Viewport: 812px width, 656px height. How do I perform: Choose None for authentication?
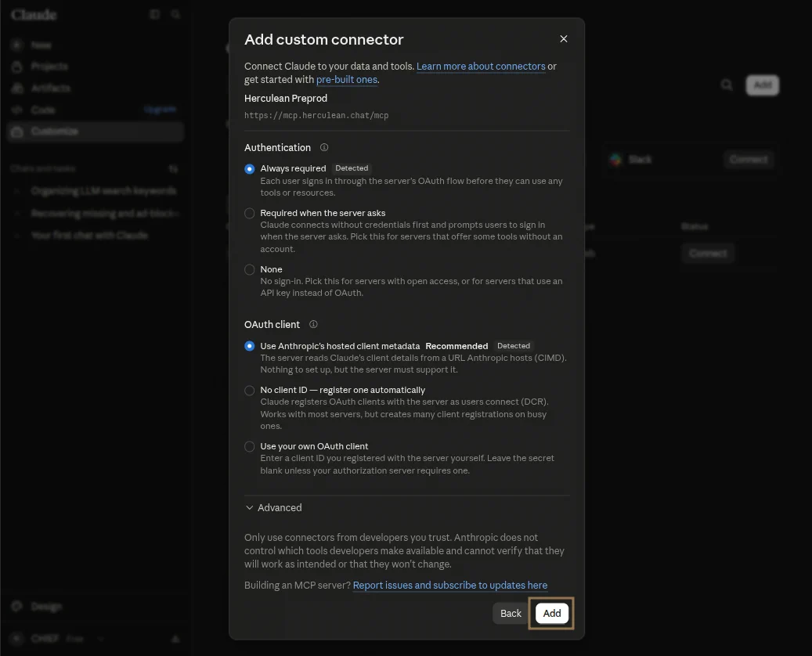(x=250, y=269)
